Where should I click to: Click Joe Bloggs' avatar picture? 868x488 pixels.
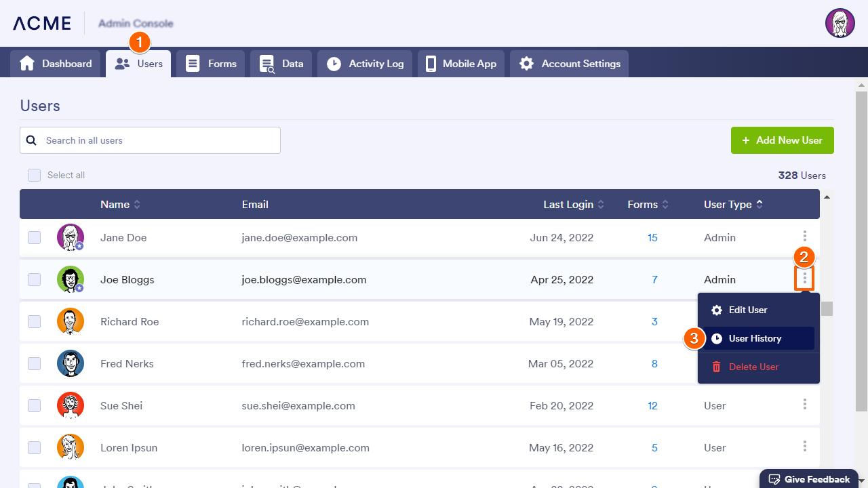71,279
